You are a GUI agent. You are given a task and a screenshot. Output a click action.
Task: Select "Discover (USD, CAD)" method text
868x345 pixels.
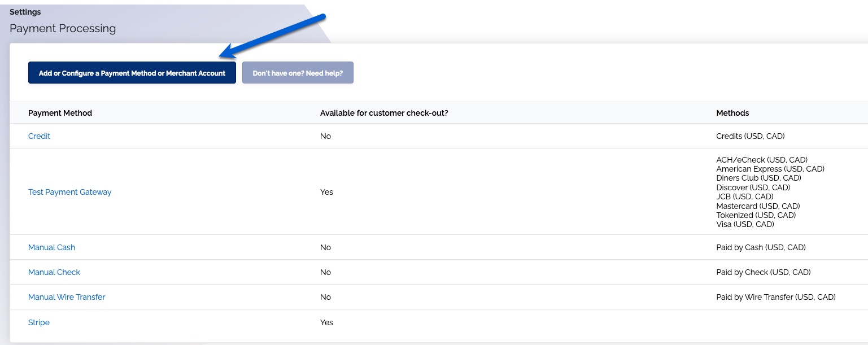[753, 187]
